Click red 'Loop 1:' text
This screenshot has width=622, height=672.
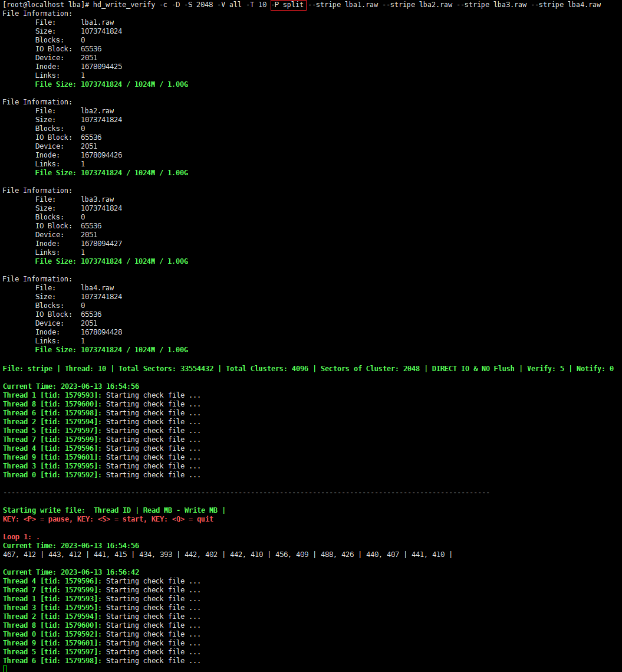tap(17, 537)
